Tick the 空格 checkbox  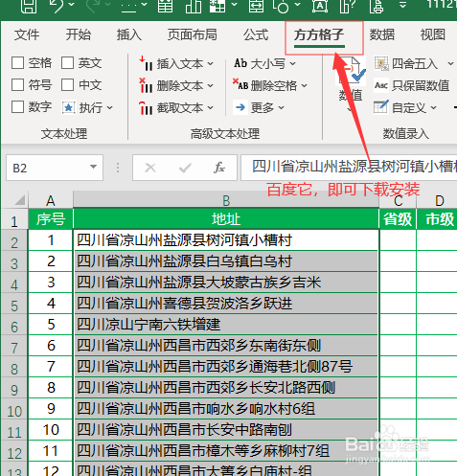(x=17, y=63)
